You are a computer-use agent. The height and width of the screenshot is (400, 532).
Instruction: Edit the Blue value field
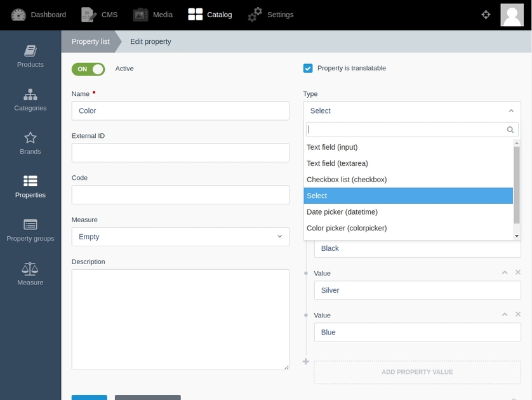417,333
